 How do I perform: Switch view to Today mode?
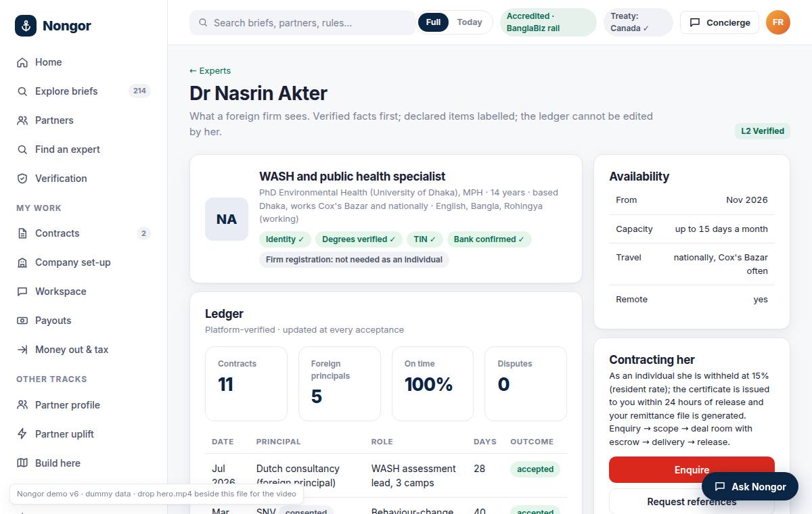(470, 22)
